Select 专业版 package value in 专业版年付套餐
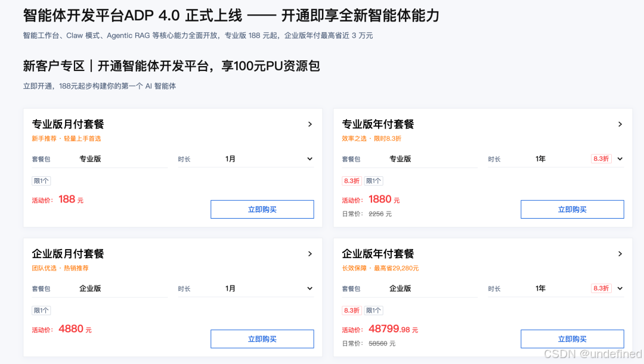 click(x=400, y=159)
